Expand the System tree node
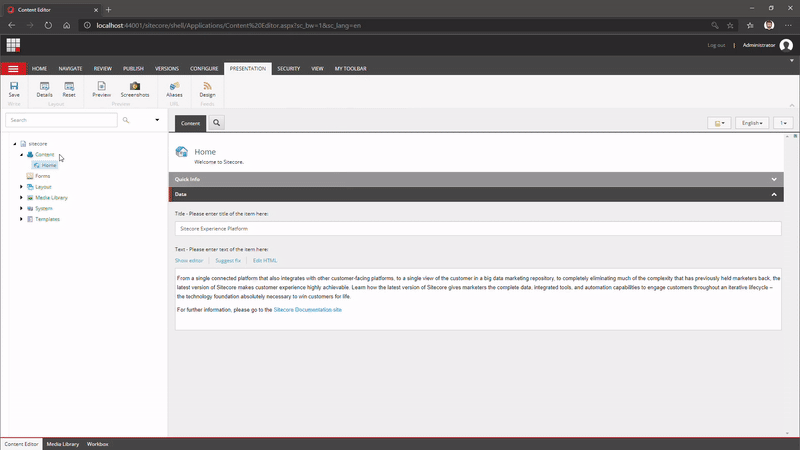Image resolution: width=800 pixels, height=450 pixels. coord(21,208)
